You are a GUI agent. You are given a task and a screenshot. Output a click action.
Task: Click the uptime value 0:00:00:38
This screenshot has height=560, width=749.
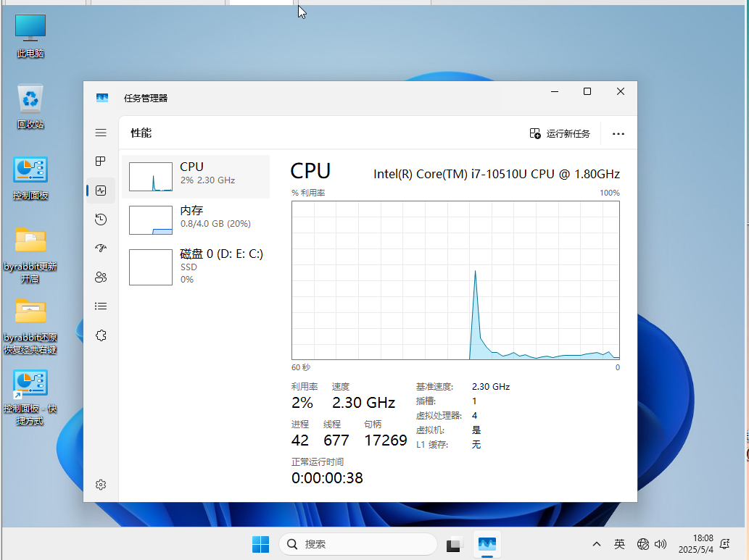(327, 478)
